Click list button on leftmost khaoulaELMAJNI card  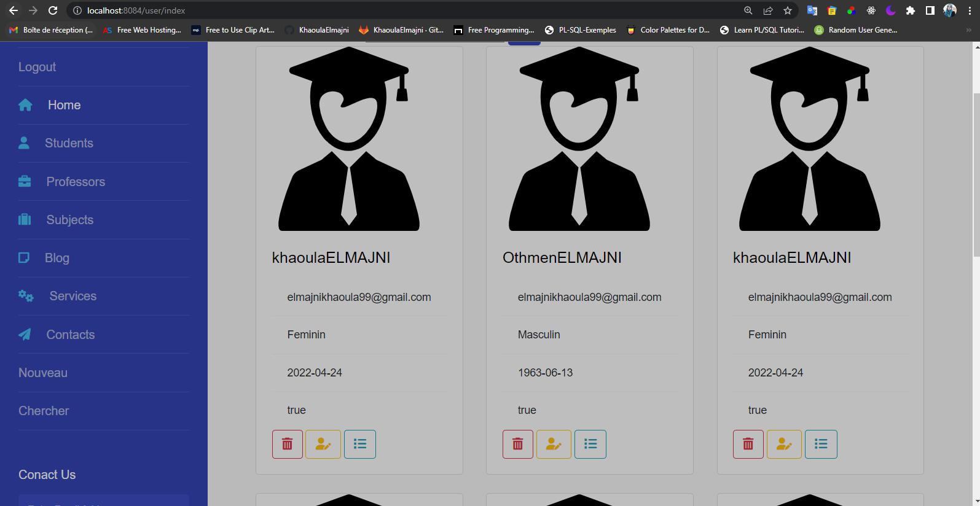tap(360, 444)
